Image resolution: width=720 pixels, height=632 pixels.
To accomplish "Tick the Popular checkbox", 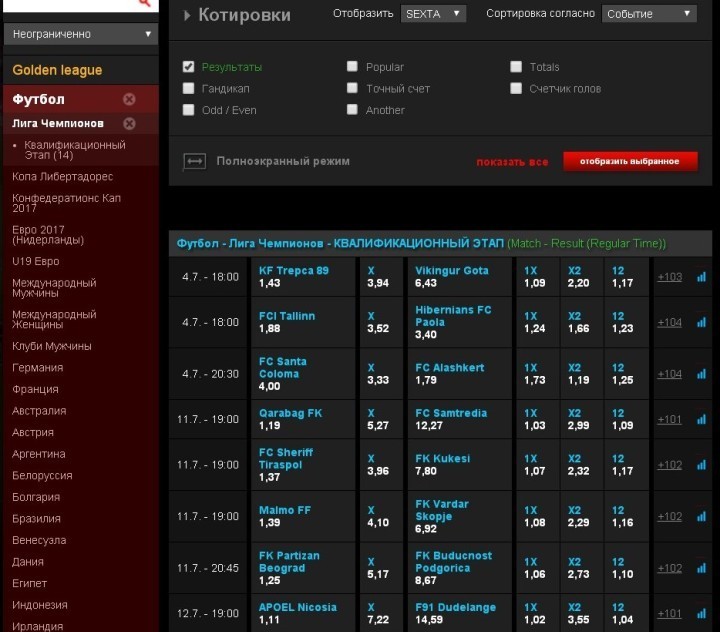I will click(x=352, y=67).
